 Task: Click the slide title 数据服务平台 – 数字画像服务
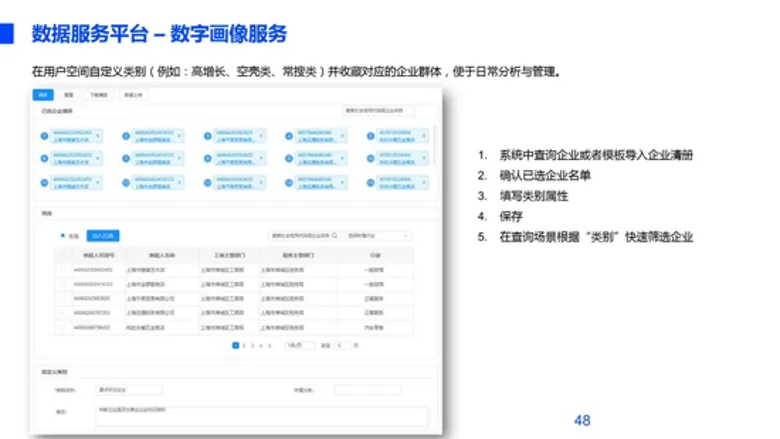point(159,34)
